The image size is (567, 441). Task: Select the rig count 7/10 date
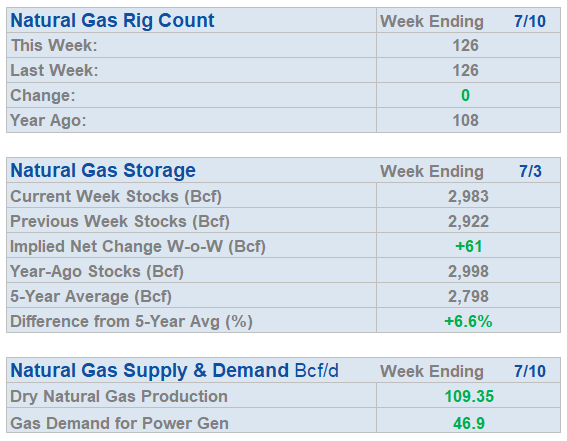[530, 21]
